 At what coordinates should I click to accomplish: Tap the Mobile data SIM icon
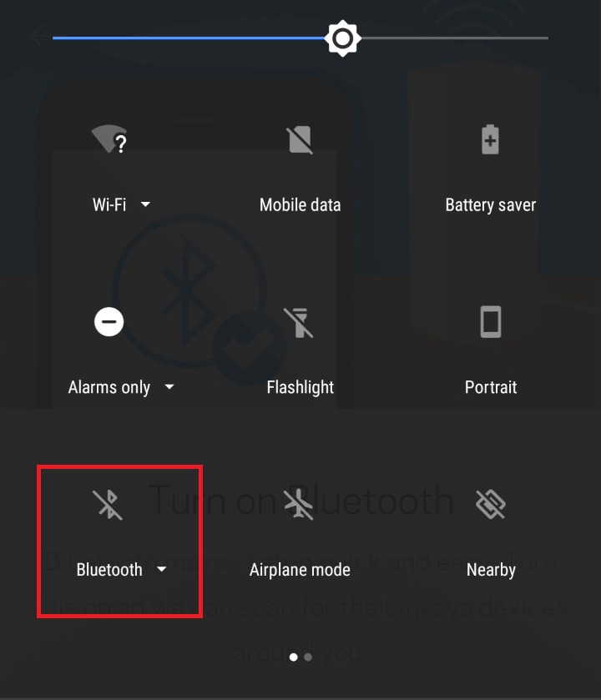[x=300, y=139]
